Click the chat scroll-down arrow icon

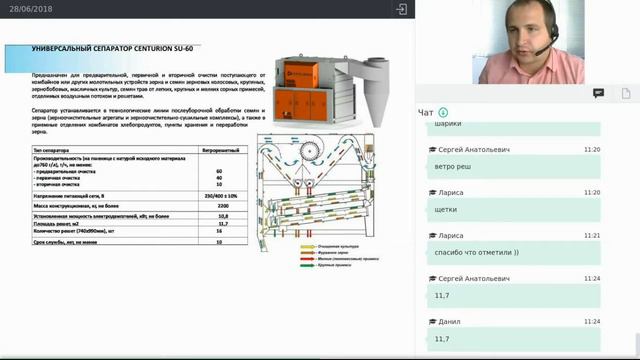click(443, 112)
